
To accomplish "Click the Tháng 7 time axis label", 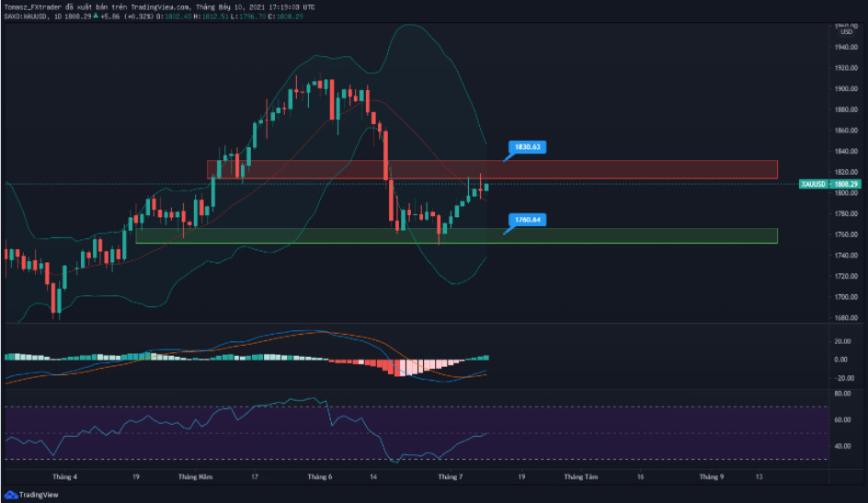I will click(450, 476).
